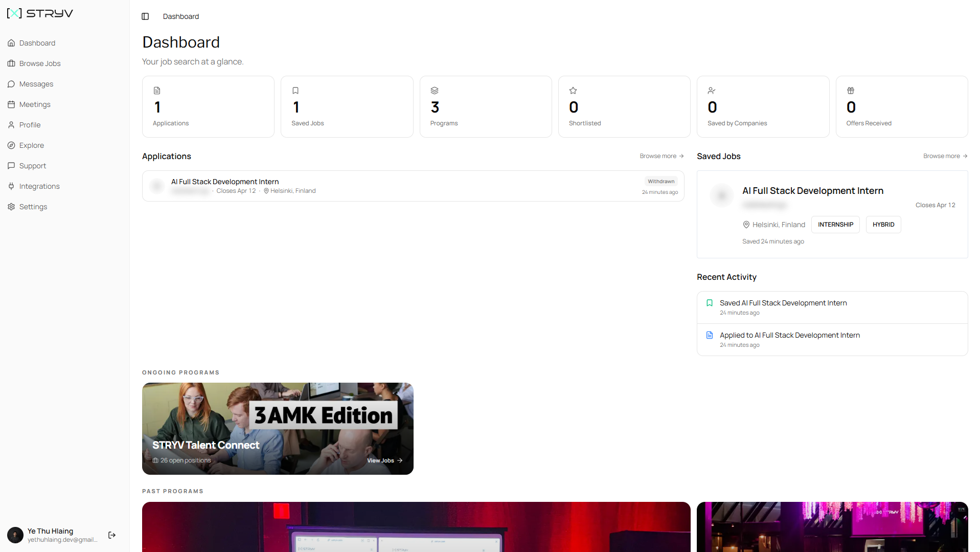This screenshot has height=552, width=980.
Task: Click View Jobs on STRYV Talent Connect
Action: [x=384, y=460]
